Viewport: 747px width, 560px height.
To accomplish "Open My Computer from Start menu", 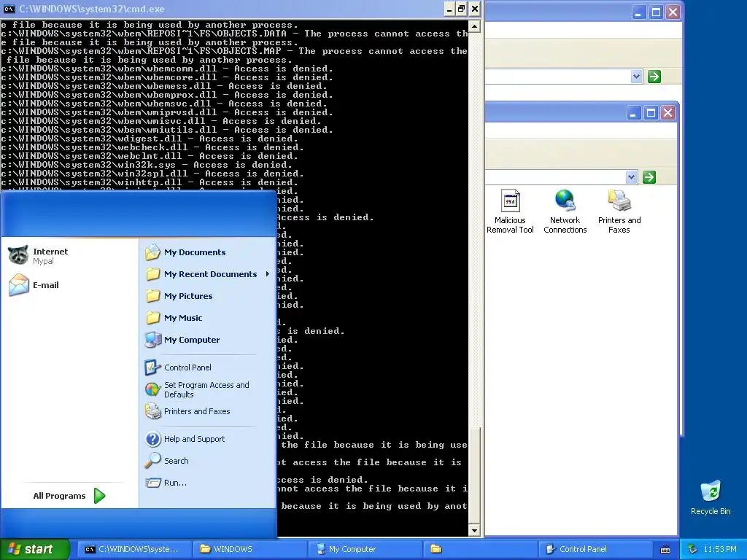I will coord(207,340).
